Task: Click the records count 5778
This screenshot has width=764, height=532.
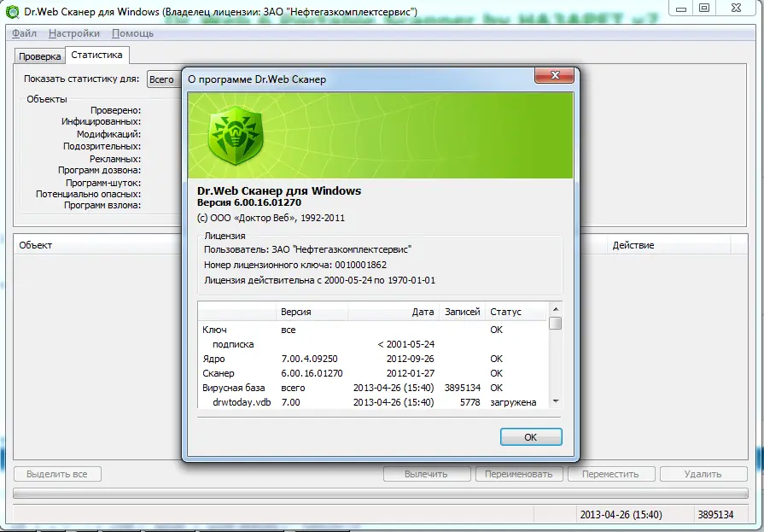Action: 469,403
